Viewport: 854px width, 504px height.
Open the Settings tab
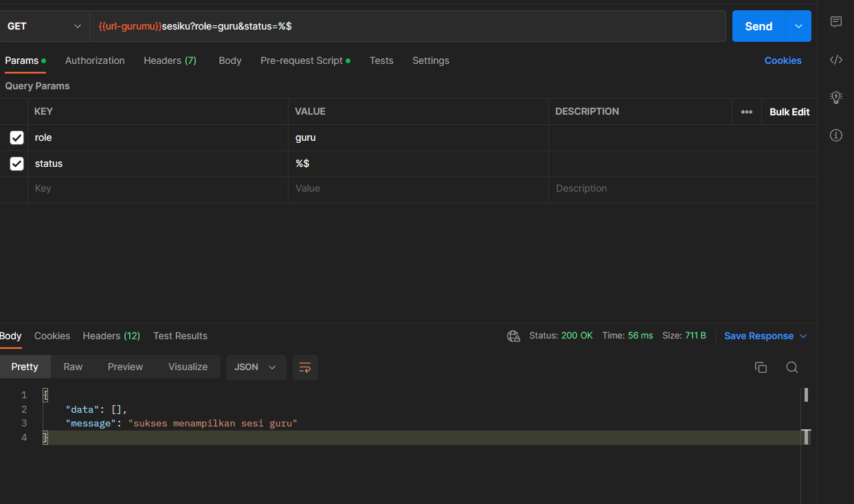[x=431, y=60]
